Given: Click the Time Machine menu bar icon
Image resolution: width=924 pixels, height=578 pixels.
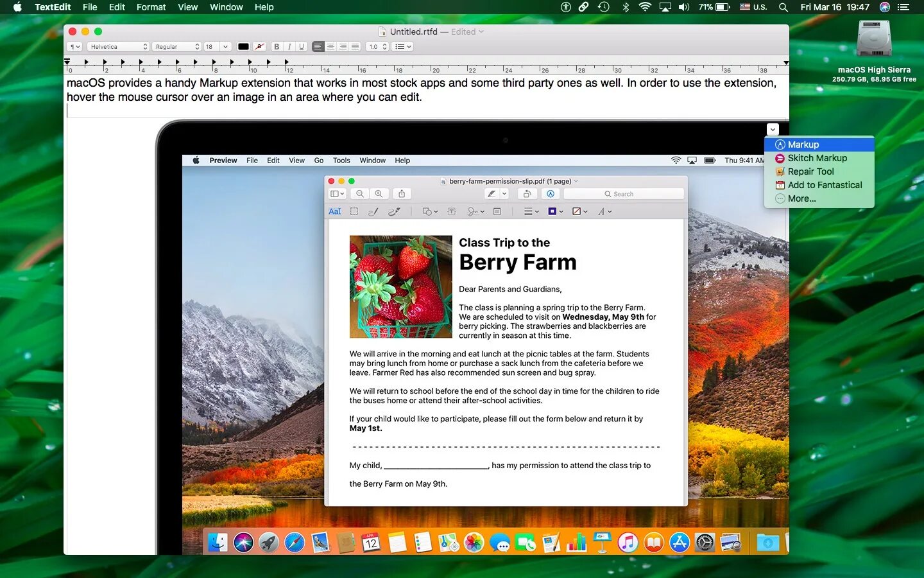Looking at the screenshot, I should (x=604, y=7).
